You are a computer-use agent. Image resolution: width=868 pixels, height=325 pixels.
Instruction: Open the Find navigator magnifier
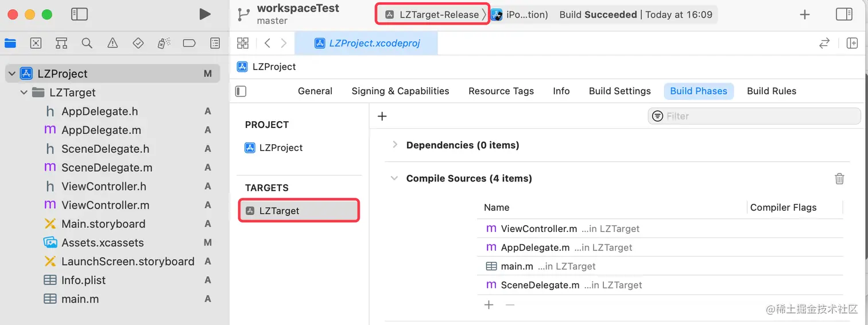[x=87, y=43]
